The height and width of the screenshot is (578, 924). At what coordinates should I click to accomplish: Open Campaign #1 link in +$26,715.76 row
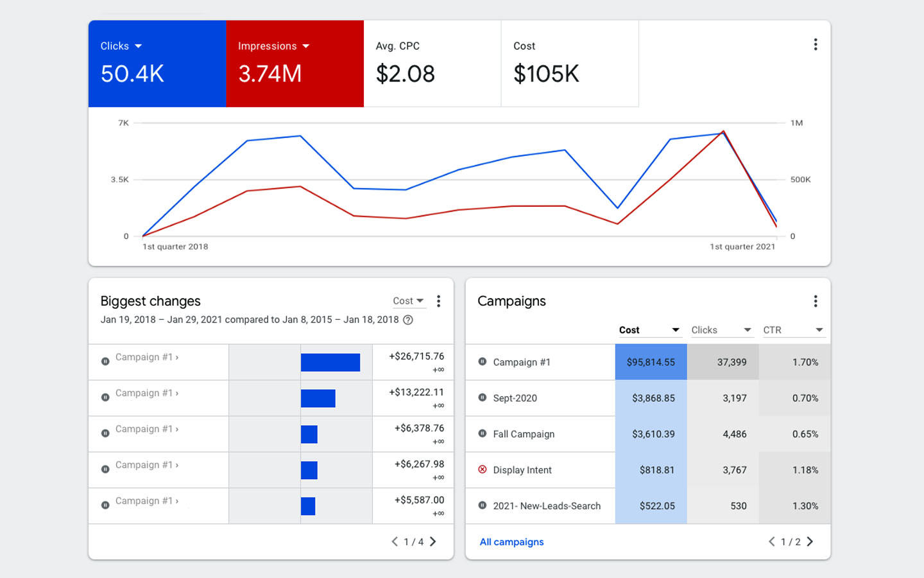146,357
